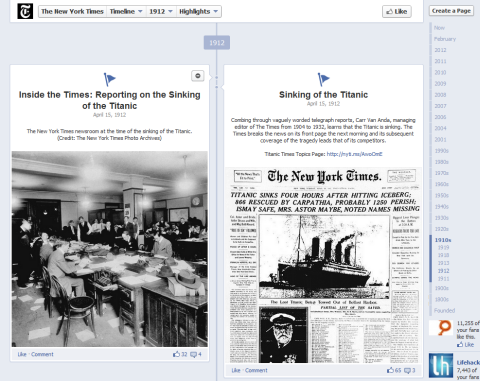
Task: Jump to 1913 in the timeline navigator
Action: tap(443, 263)
